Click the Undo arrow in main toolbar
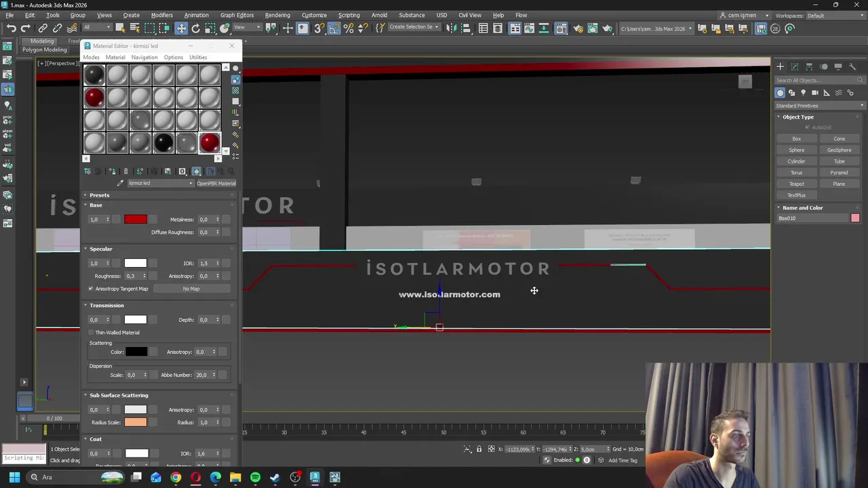 pyautogui.click(x=12, y=28)
